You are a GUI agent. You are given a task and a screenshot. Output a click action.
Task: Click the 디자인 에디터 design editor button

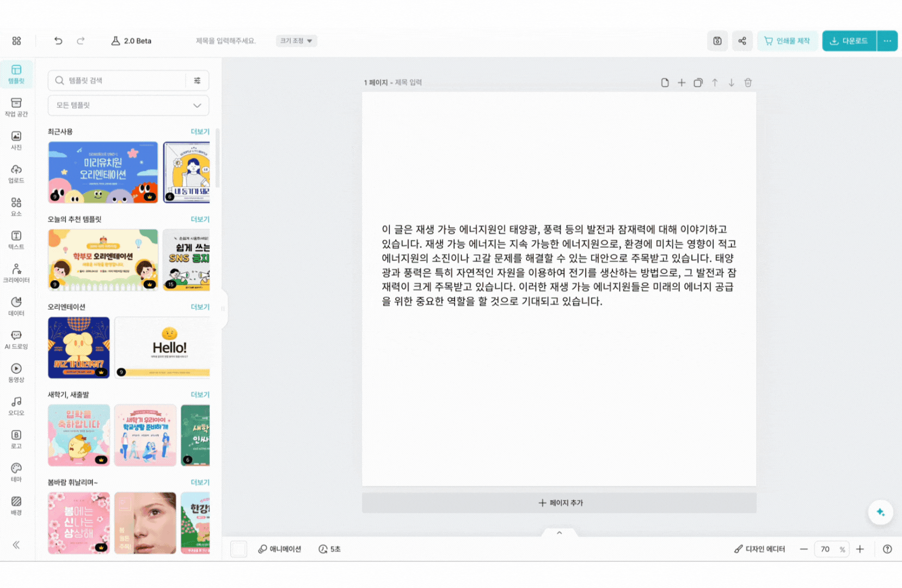[x=759, y=549]
